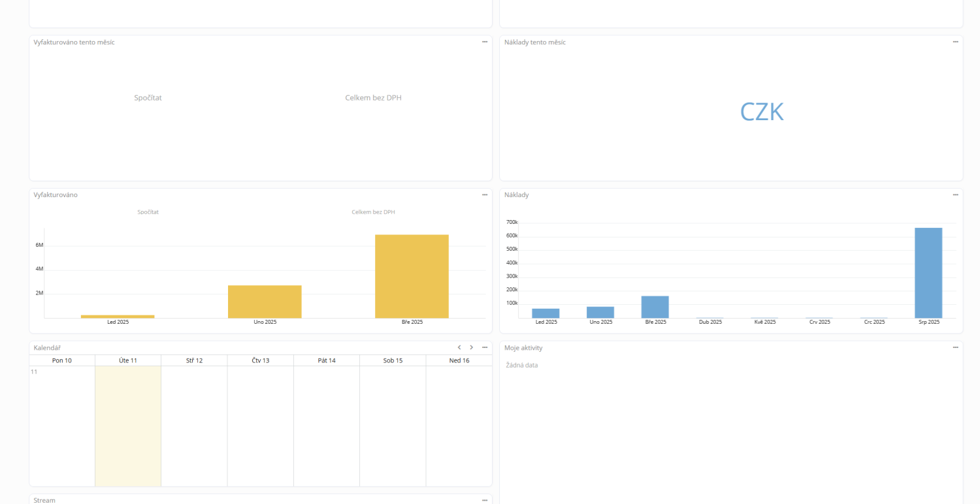Screen dimensions: 980x504
Task: Select the Úte 11 column header in calendar
Action: click(x=128, y=360)
